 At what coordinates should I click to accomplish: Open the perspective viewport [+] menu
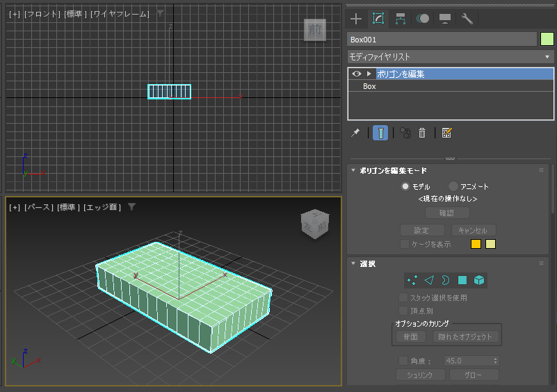(15, 207)
